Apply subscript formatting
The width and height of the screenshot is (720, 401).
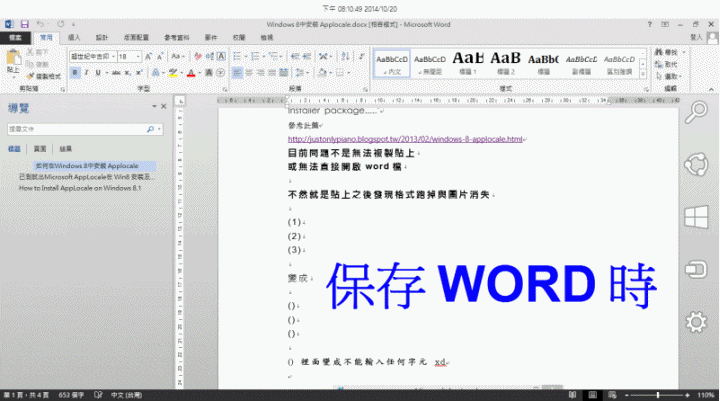tap(128, 73)
